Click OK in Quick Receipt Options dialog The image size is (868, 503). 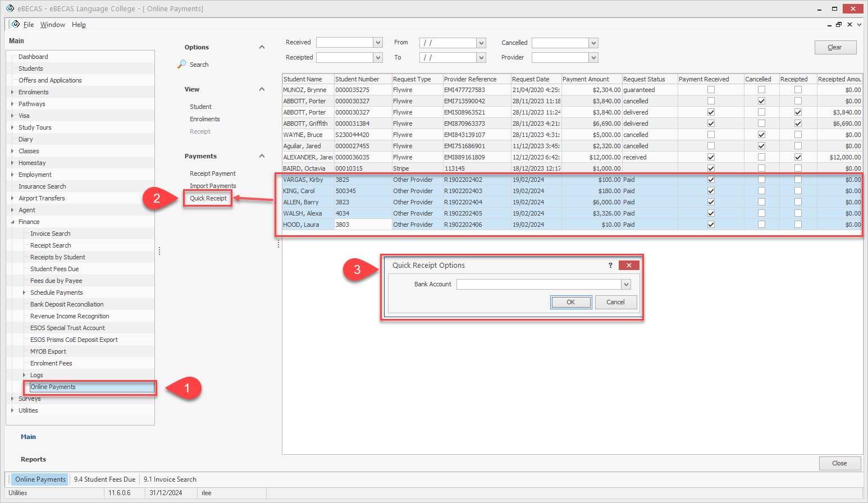tap(570, 302)
